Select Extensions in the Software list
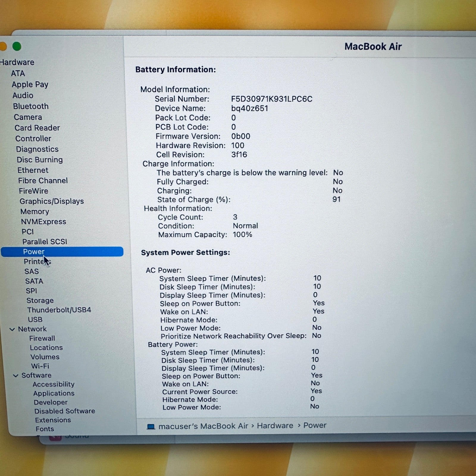 [53, 420]
